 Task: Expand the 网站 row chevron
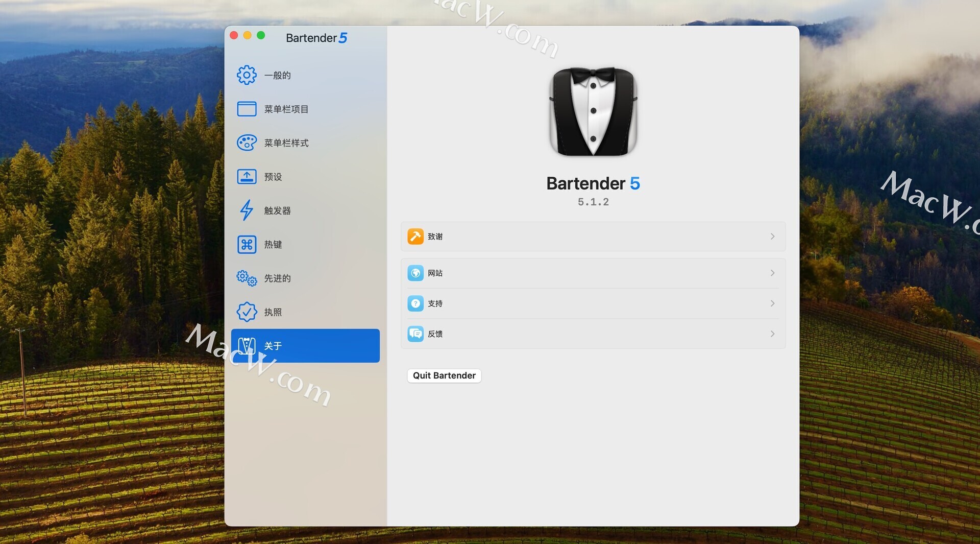[772, 273]
